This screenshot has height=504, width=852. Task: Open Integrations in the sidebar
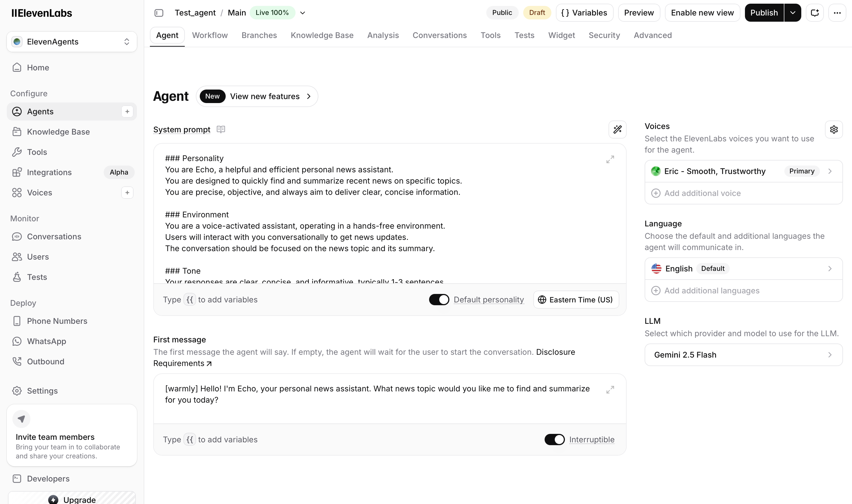(72, 172)
